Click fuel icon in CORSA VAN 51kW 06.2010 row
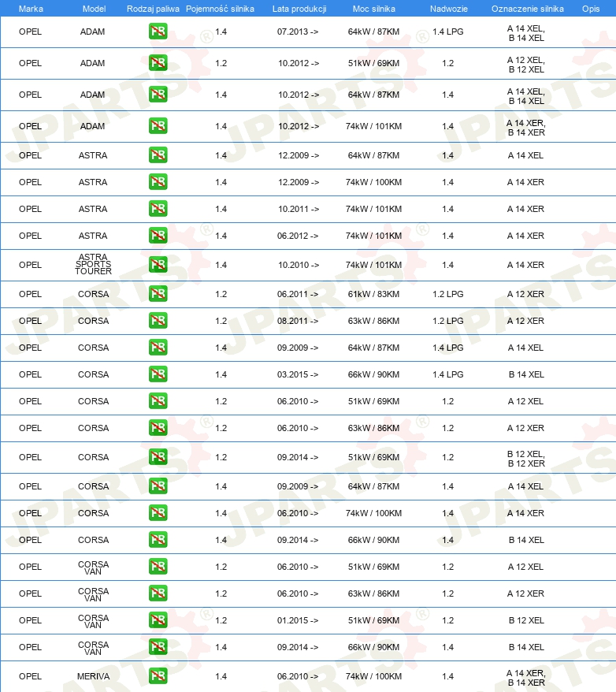Image resolution: width=616 pixels, height=692 pixels. [158, 566]
